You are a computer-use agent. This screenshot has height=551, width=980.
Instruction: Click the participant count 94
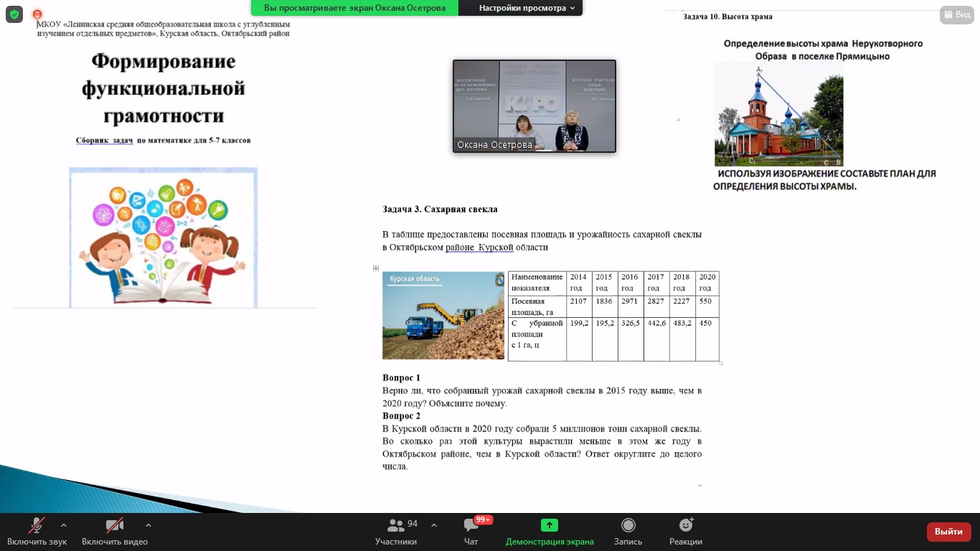[413, 524]
